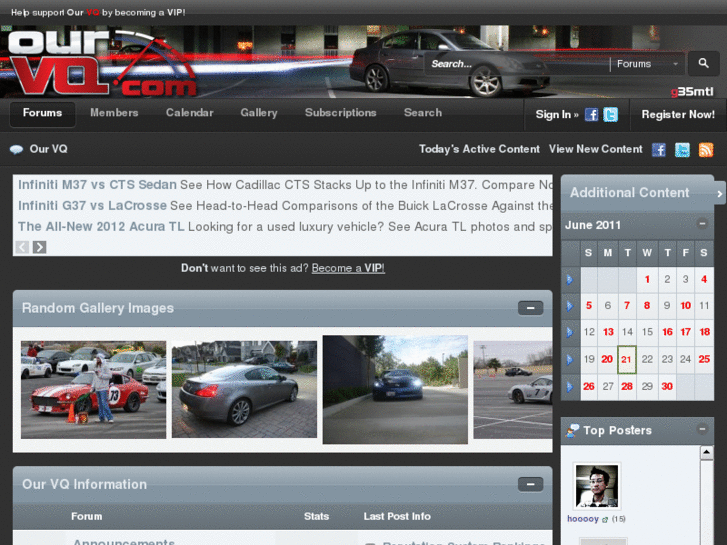This screenshot has width=727, height=545.
Task: Open the red race car gallery thumbnail
Action: click(x=93, y=390)
